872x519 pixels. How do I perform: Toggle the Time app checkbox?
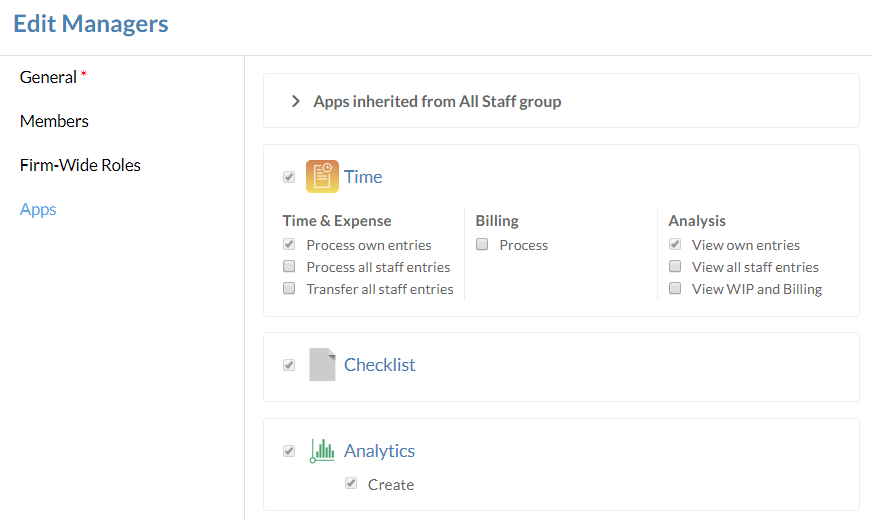point(289,177)
